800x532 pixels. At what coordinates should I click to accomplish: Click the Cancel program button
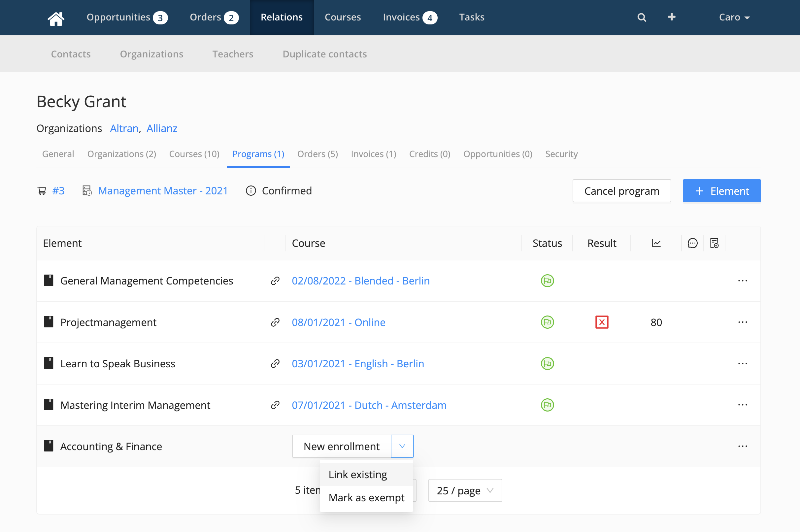click(622, 191)
